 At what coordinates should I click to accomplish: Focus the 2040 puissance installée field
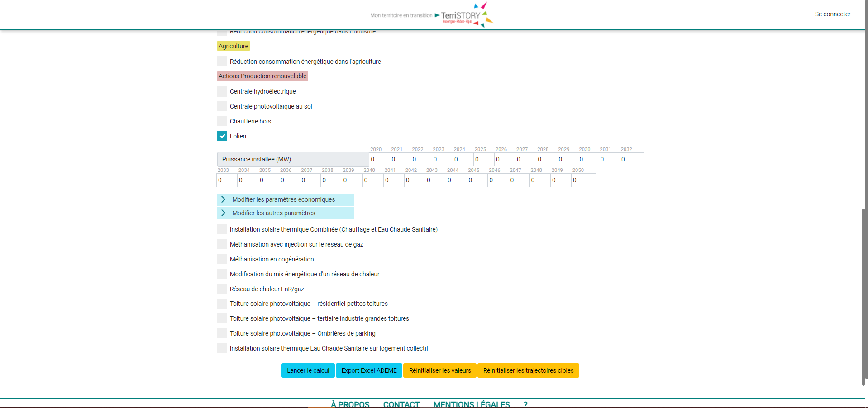[x=372, y=180]
